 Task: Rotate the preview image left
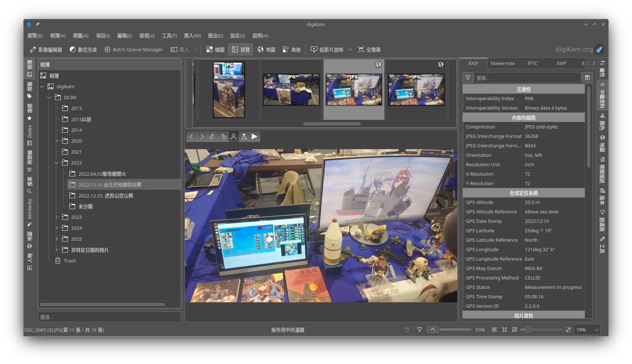212,137
